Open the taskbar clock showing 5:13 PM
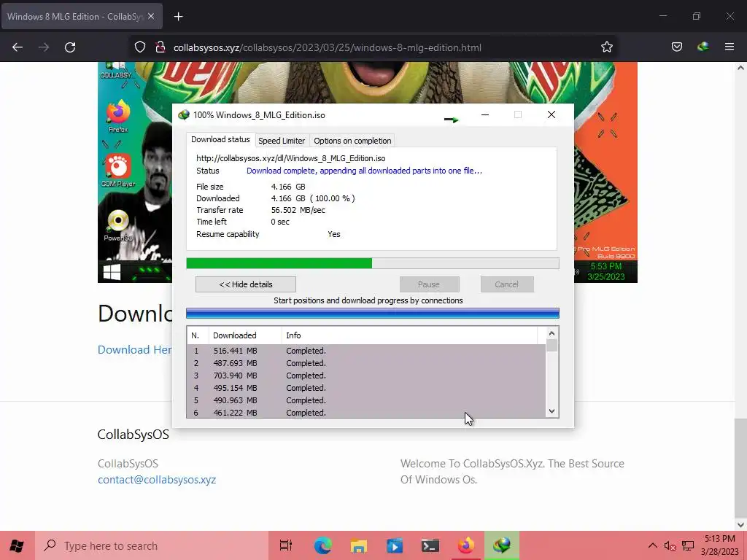The image size is (747, 560). (x=720, y=545)
